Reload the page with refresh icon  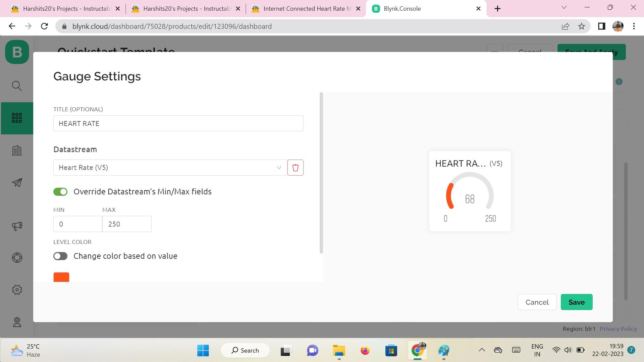coord(44,26)
